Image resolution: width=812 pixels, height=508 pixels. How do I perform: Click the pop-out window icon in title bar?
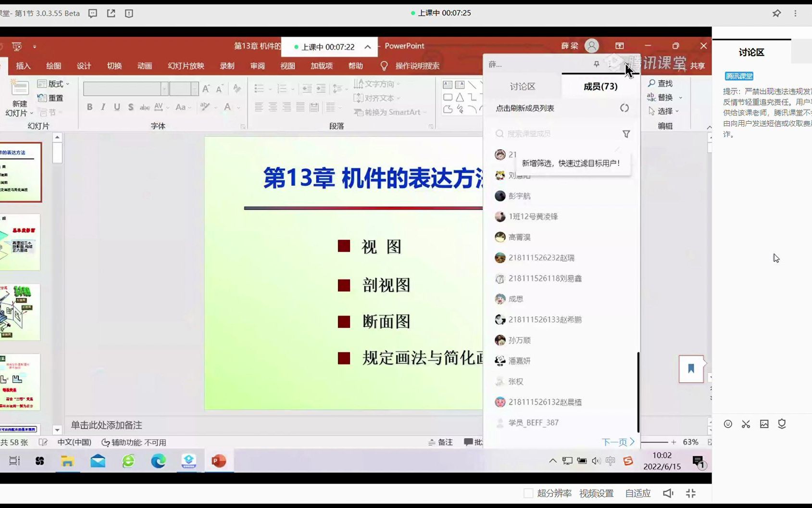111,13
